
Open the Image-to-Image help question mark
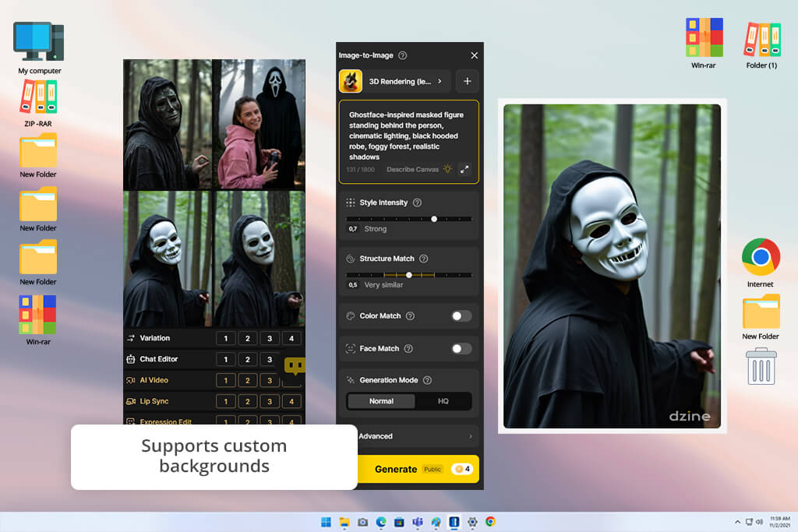click(403, 55)
